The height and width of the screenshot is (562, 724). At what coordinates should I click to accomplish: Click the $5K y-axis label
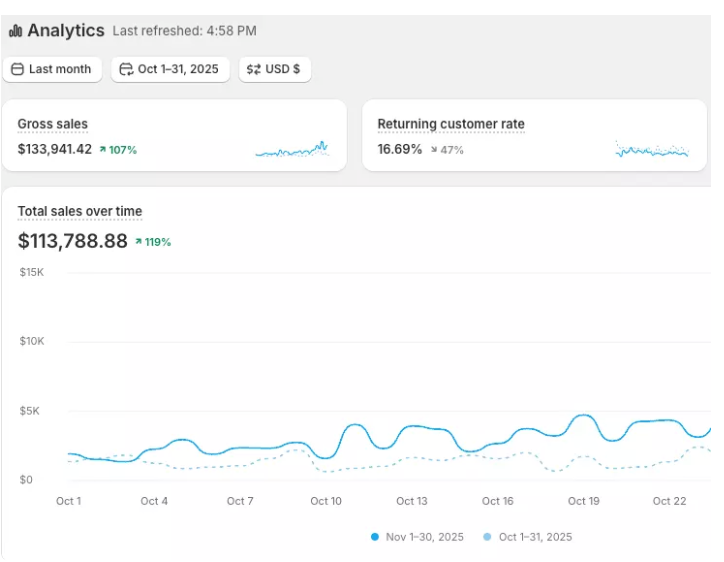[x=30, y=411]
